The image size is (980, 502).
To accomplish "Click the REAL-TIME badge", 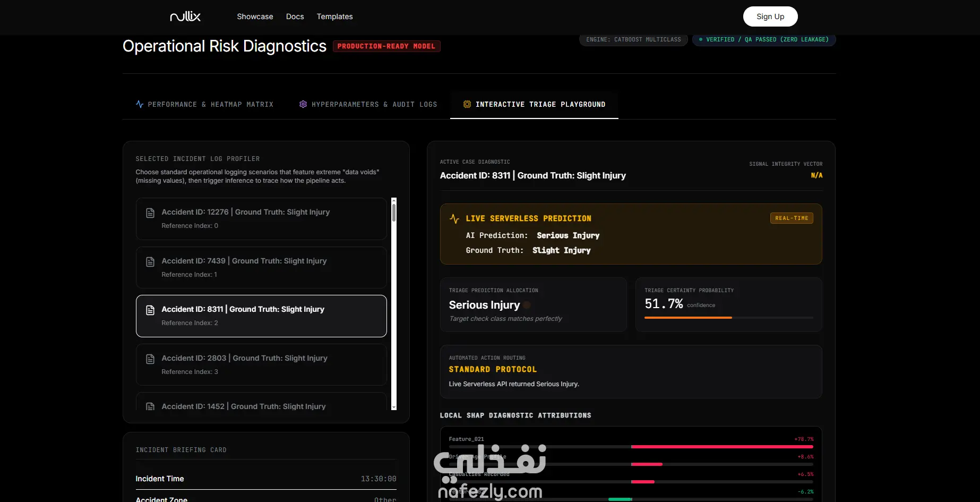I will pyautogui.click(x=792, y=218).
